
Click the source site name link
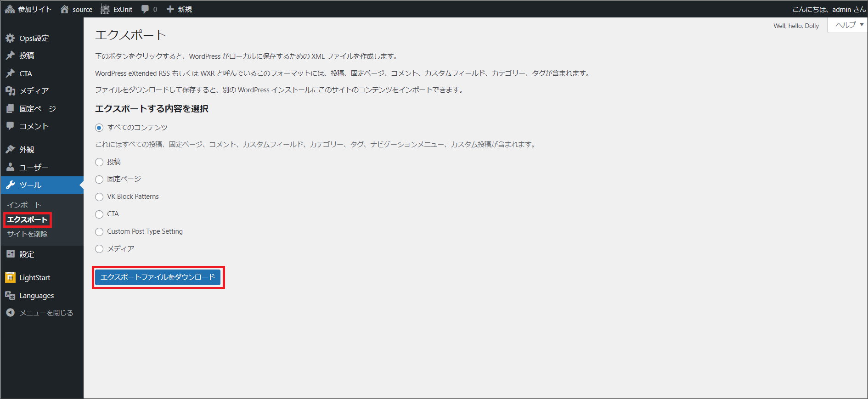82,9
